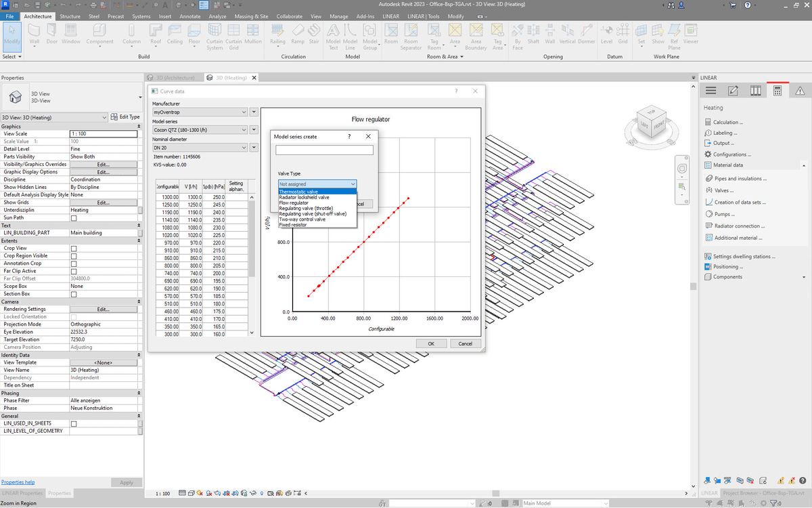
Task: Open the Manufacturer myOventrop dropdown
Action: 244,112
